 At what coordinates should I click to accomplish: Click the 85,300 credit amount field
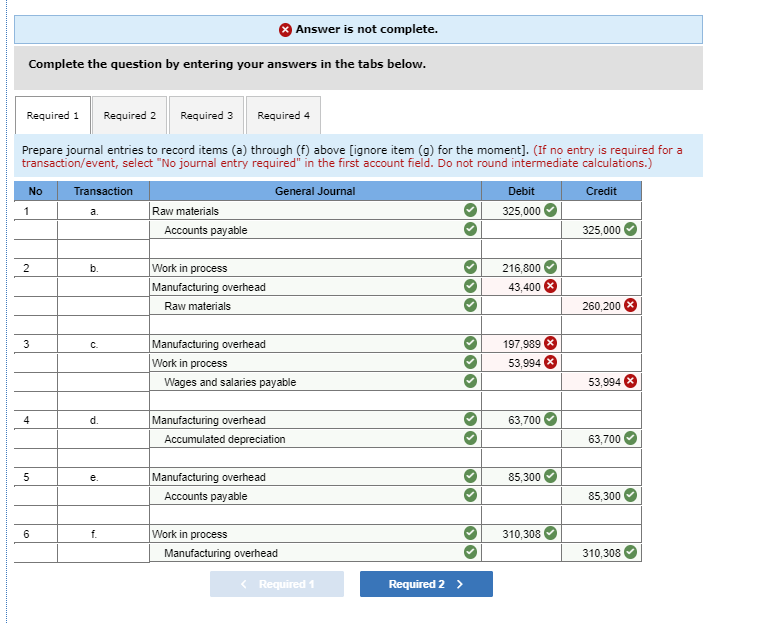(602, 496)
